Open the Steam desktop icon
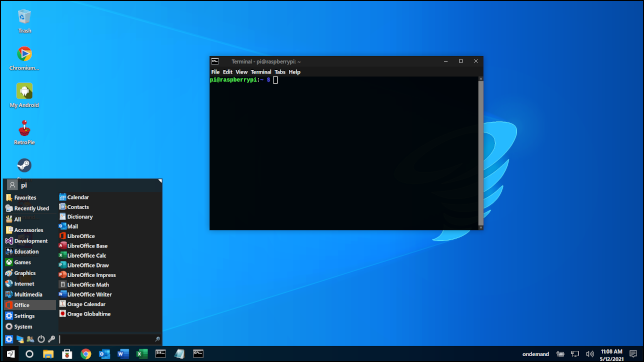 [x=24, y=166]
